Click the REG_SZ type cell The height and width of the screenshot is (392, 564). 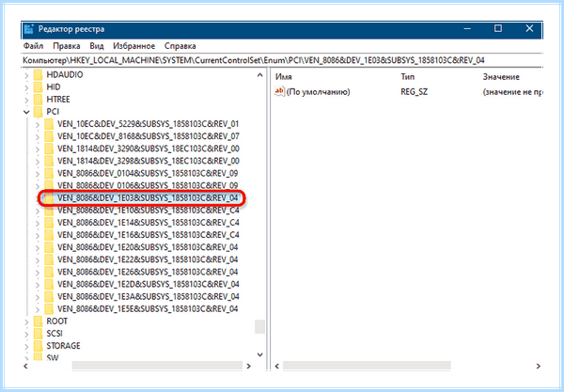(x=414, y=92)
